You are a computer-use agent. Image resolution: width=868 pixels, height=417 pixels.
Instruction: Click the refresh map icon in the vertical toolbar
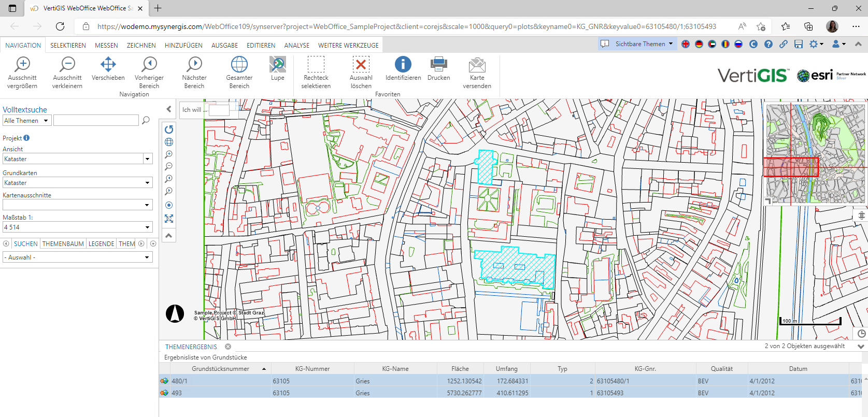tap(169, 130)
